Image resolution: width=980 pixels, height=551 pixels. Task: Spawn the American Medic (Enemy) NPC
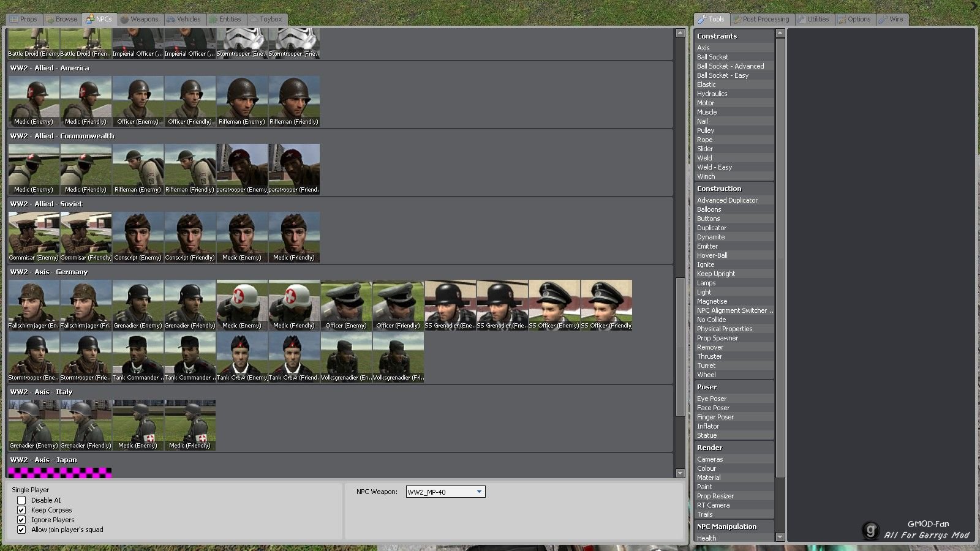coord(34,101)
